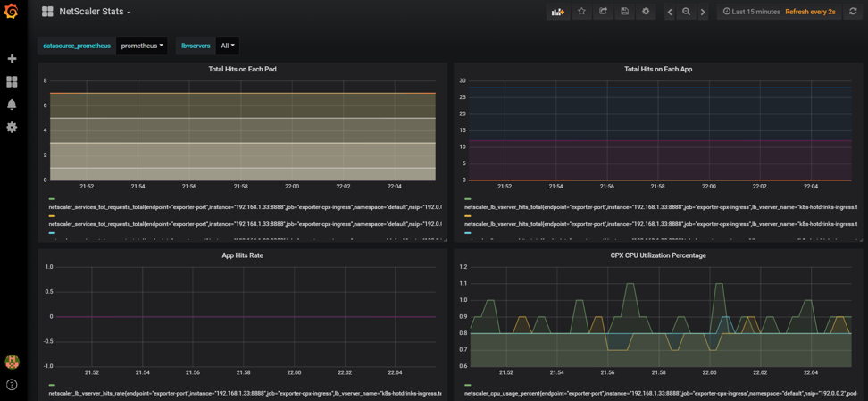Open Alerting bell icon in sidebar
The image size is (868, 401).
12,104
